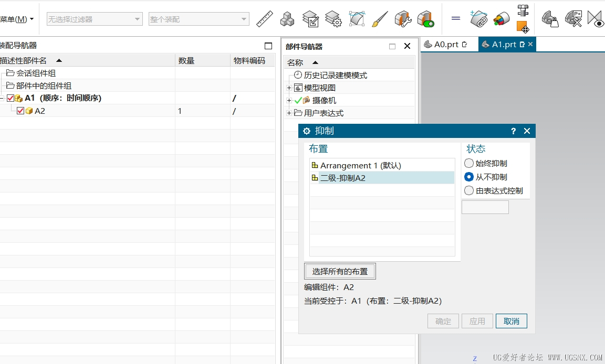Click the 选择所有的布置 button
Viewport: 605px width, 364px height.
coord(340,272)
